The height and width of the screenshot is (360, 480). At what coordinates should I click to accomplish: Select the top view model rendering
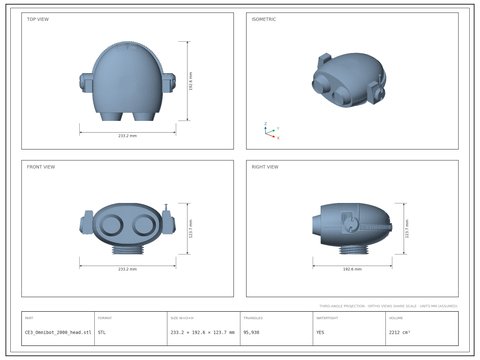pos(128,81)
